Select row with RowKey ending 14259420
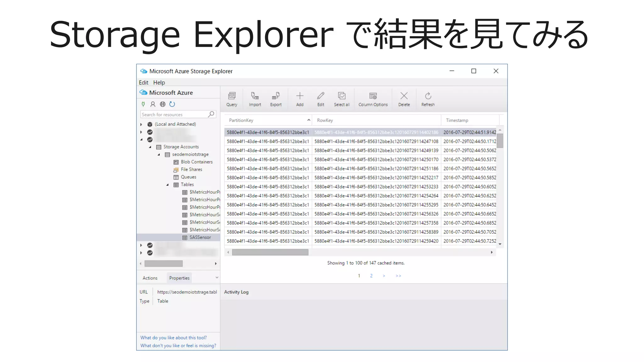Screen dimensions: 644x362 360,241
